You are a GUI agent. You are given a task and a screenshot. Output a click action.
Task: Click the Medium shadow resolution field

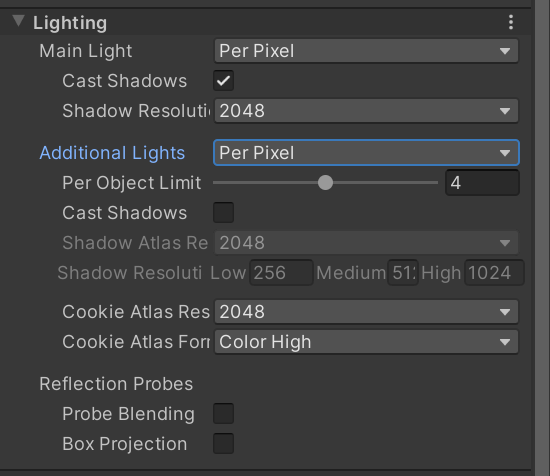(x=403, y=273)
